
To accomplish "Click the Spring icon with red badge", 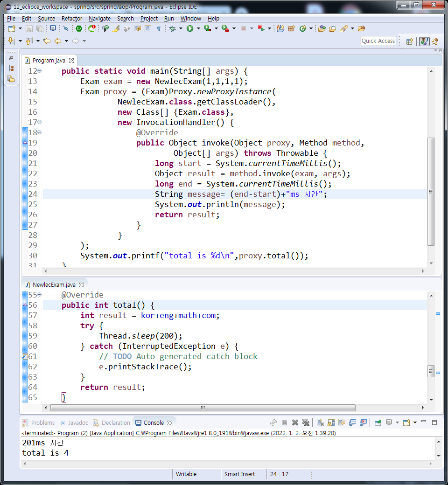I will click(92, 29).
